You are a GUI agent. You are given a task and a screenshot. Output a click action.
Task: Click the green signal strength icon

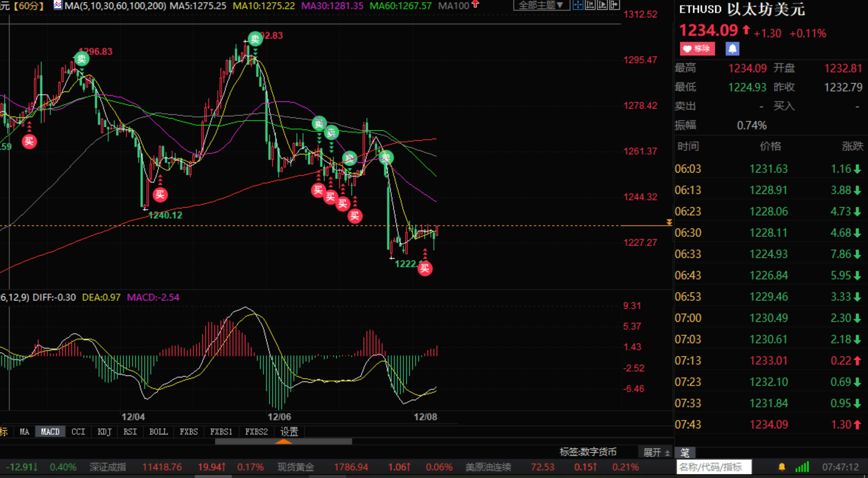pyautogui.click(x=802, y=467)
